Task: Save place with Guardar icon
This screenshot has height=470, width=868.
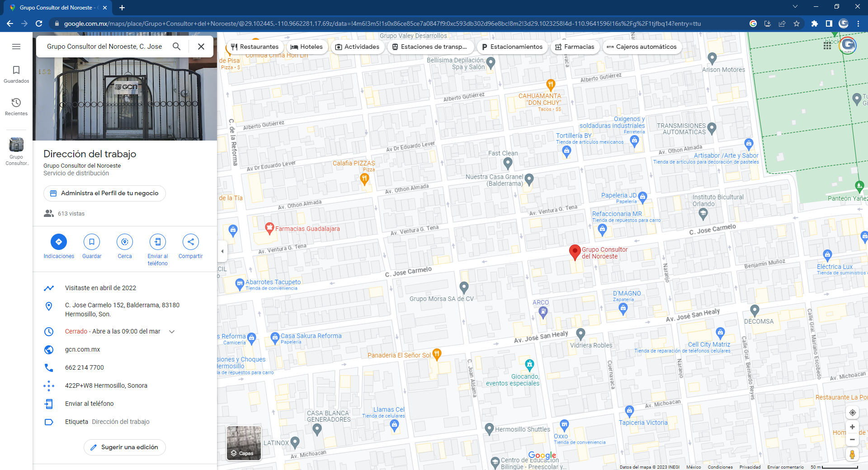Action: coord(92,242)
